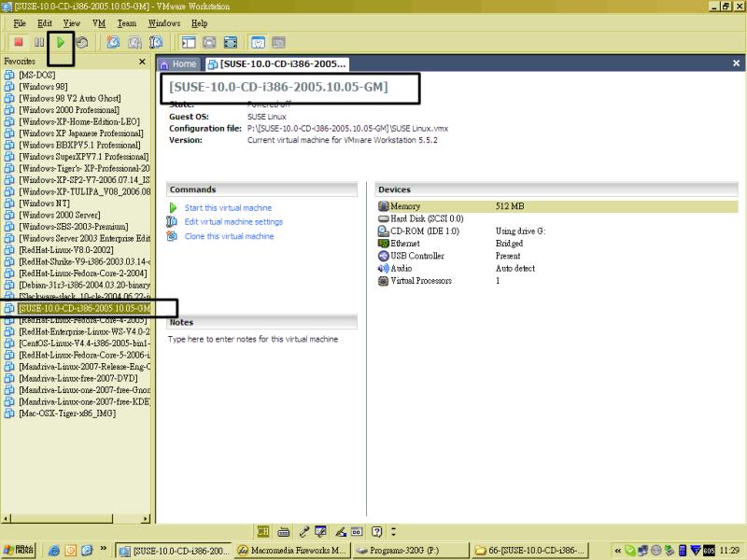This screenshot has width=747, height=560.
Task: Close the current virtual machine tab
Action: (x=736, y=63)
